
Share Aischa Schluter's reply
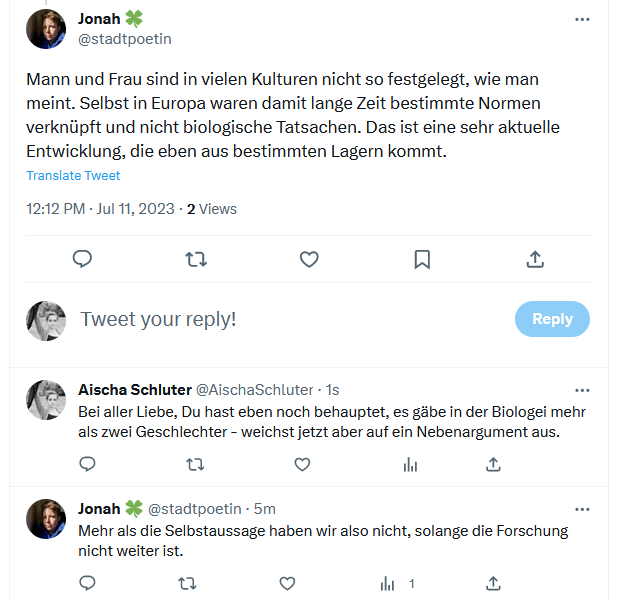pos(493,464)
